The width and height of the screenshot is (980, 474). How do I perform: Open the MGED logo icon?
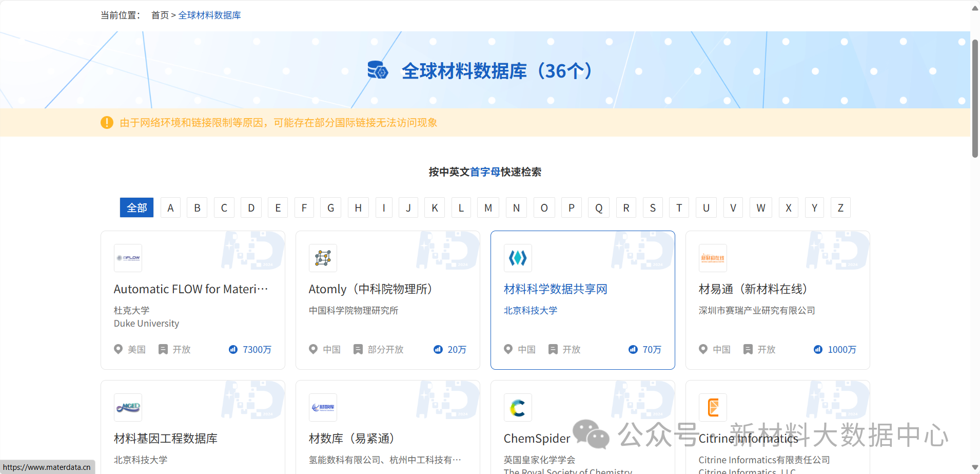pos(128,407)
